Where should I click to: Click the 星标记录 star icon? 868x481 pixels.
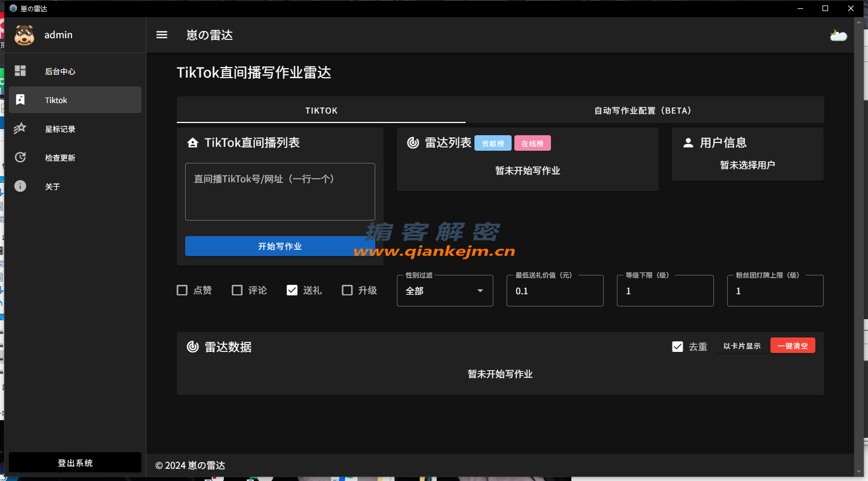21,129
